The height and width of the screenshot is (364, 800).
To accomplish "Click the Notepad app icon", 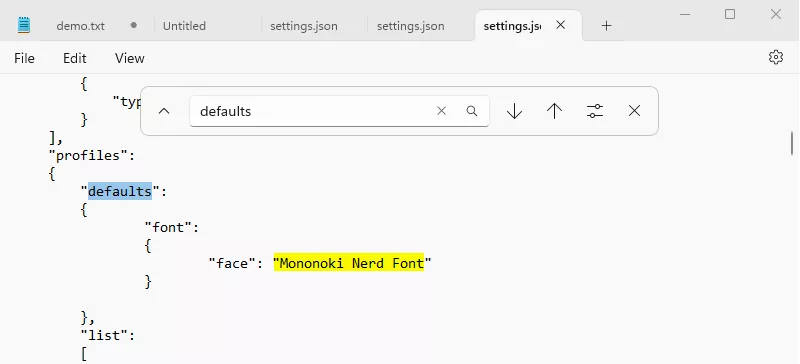I will pos(23,25).
